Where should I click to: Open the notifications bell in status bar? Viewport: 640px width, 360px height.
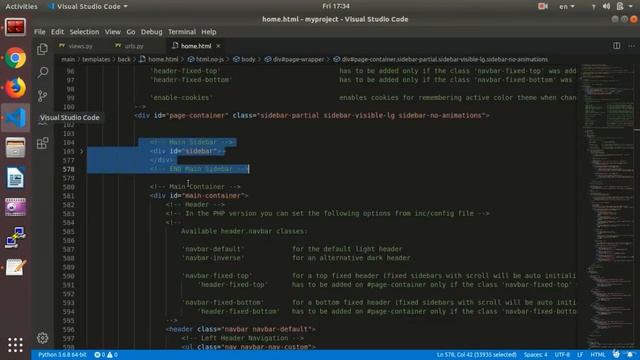pyautogui.click(x=630, y=355)
